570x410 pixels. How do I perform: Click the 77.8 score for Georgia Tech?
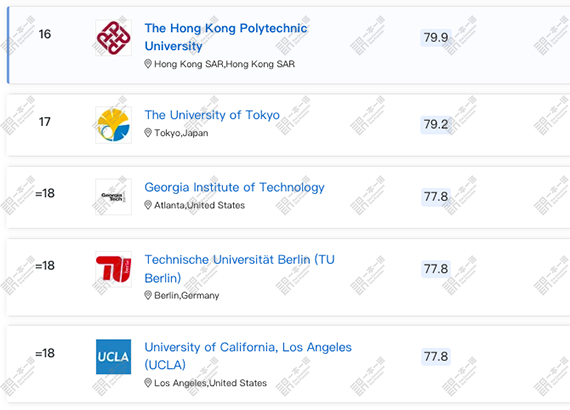coord(436,197)
